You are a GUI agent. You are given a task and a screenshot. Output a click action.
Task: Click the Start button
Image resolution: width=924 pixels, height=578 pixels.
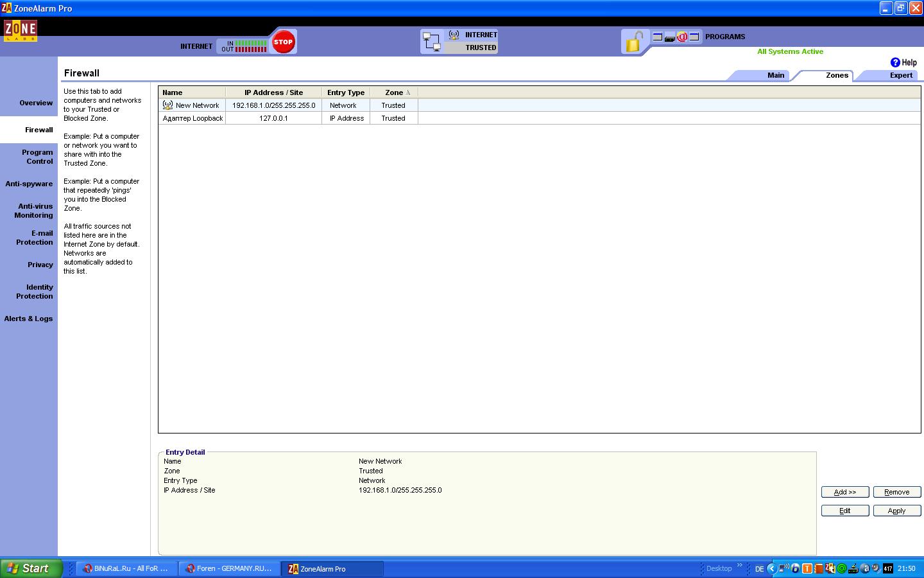31,568
